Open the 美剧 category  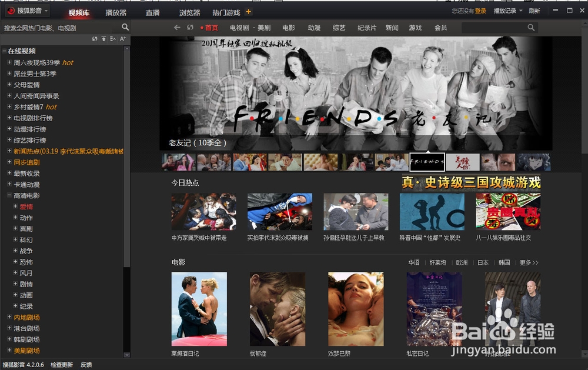click(x=264, y=28)
